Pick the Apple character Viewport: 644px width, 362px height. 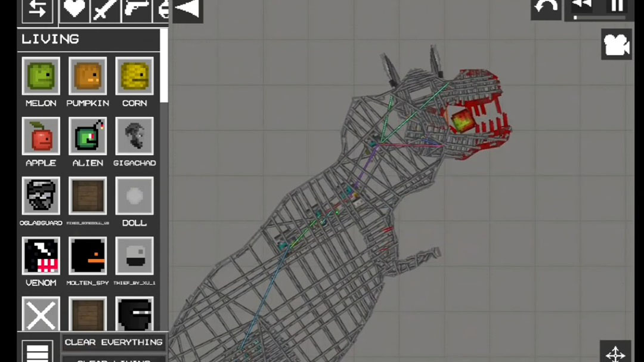41,136
